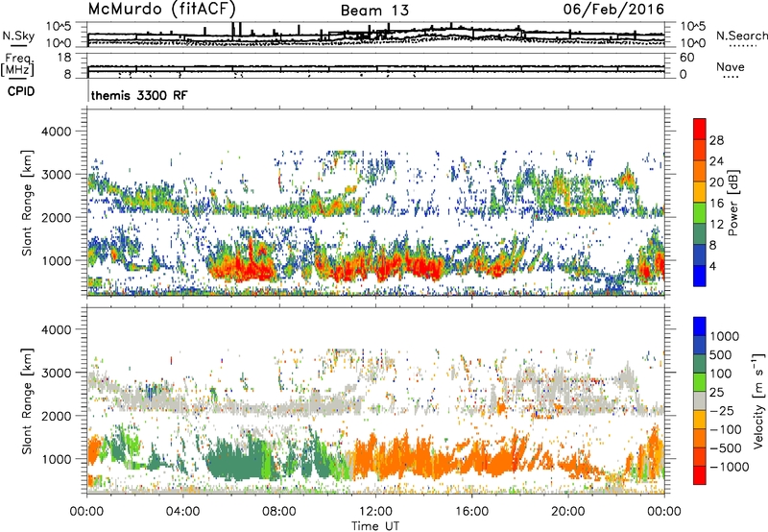Screen dimensions: 768x532
Task: Select the "themis 3300 RF" mode text
Action: (139, 95)
